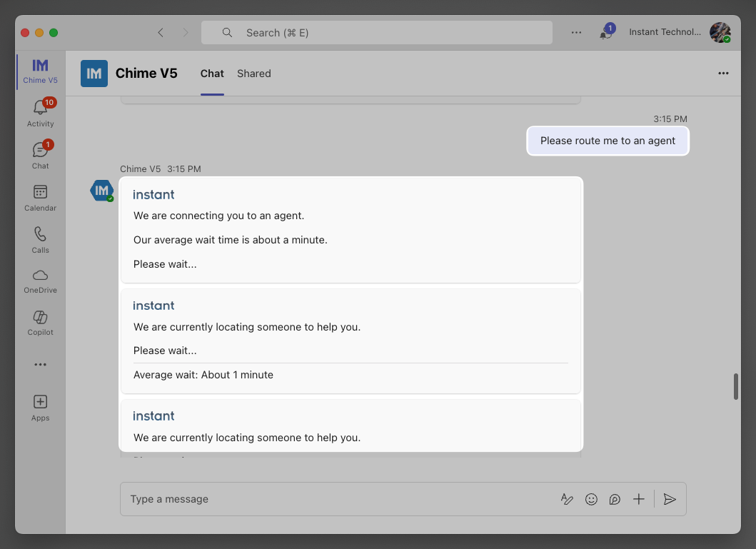
Task: Go forward with the right arrow
Action: 186,32
